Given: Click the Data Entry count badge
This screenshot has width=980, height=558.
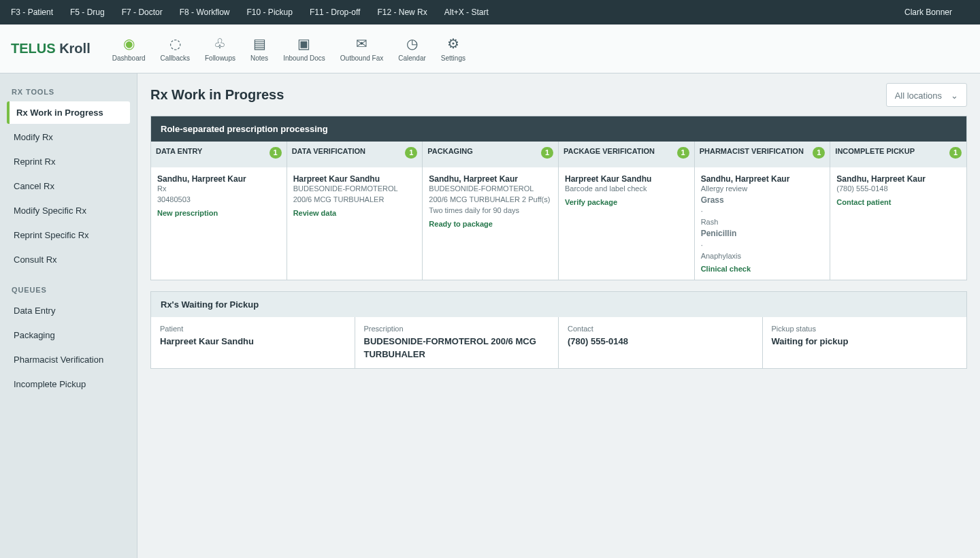Looking at the screenshot, I should 276,152.
